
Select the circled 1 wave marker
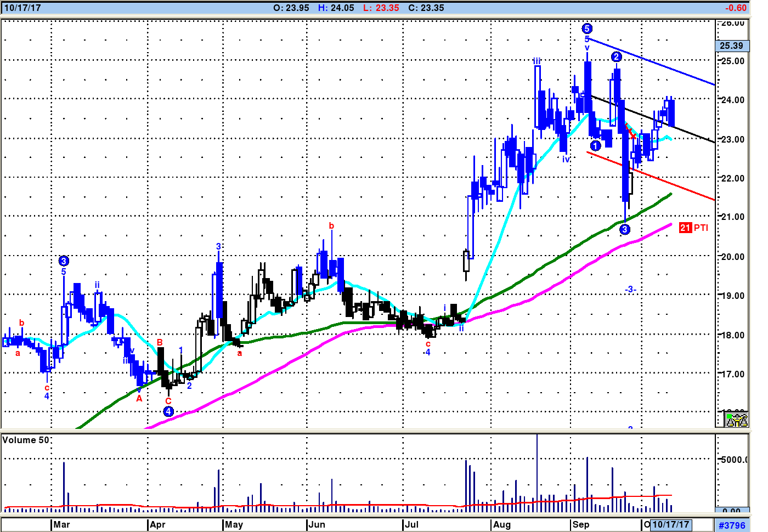point(595,146)
